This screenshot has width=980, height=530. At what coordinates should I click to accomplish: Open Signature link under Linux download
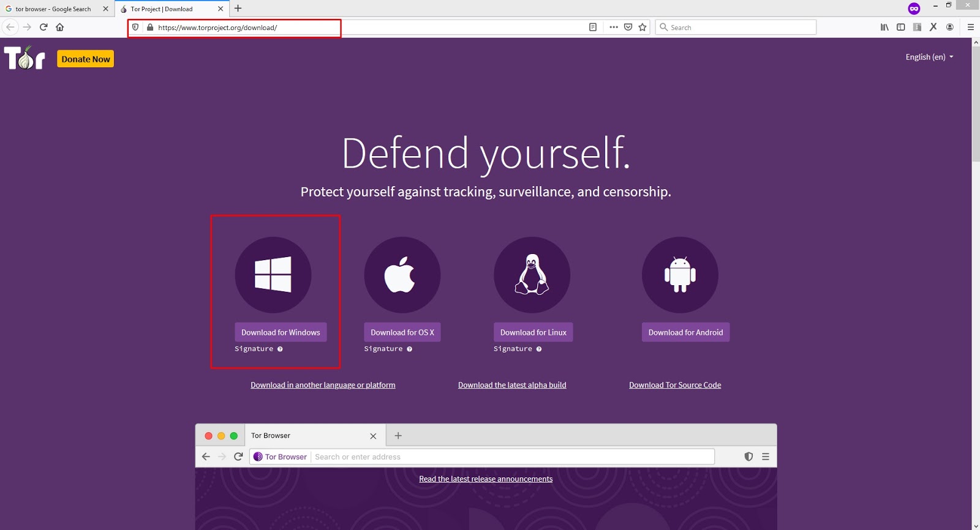point(513,349)
